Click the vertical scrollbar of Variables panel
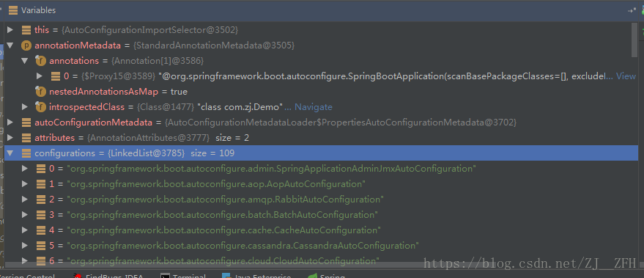The height and width of the screenshot is (278, 644). tap(635, 40)
